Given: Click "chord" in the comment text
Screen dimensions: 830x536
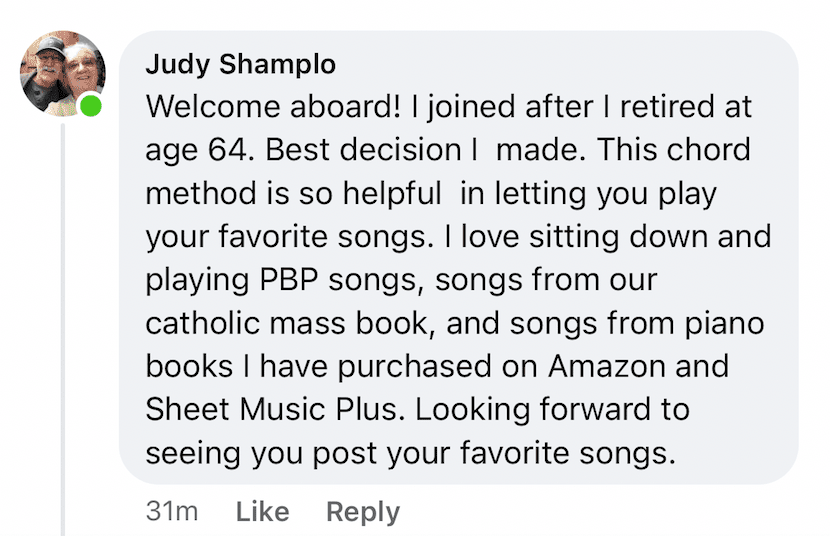Looking at the screenshot, I should pos(708,150).
